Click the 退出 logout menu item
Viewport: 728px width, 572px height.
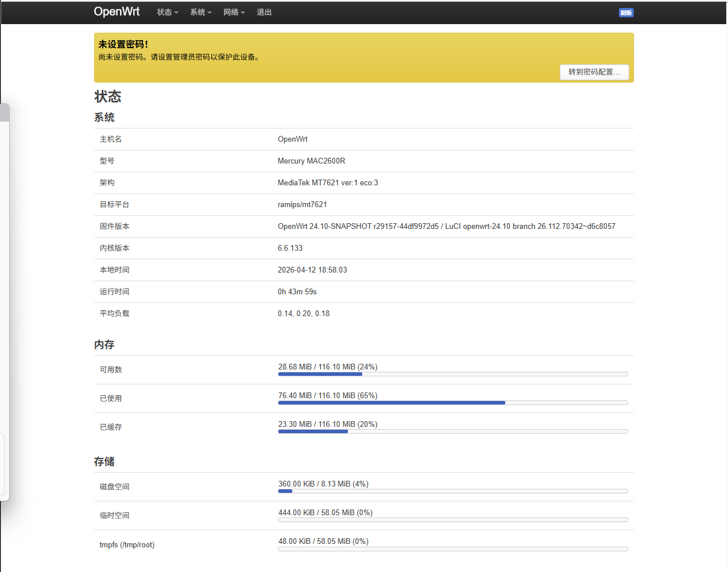click(x=264, y=12)
